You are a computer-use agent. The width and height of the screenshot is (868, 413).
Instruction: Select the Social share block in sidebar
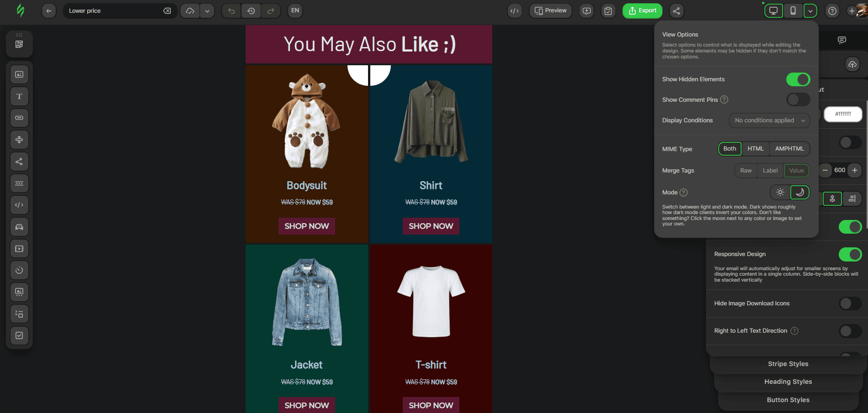19,162
